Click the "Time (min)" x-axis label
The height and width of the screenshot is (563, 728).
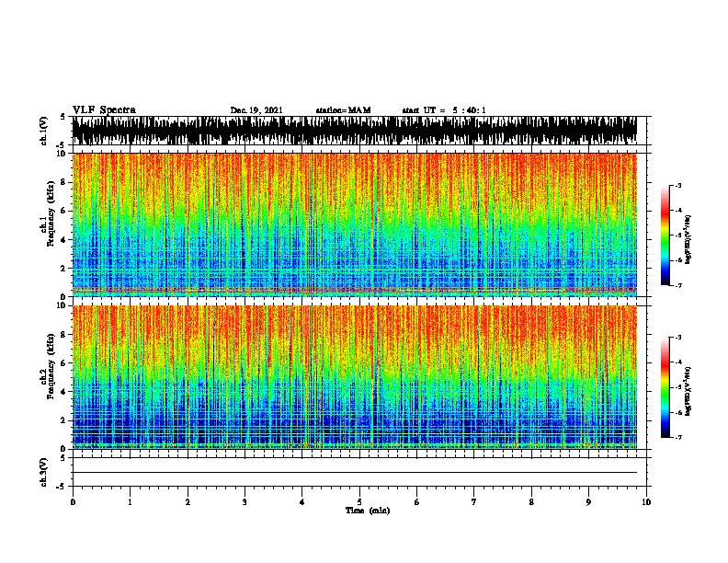point(368,511)
